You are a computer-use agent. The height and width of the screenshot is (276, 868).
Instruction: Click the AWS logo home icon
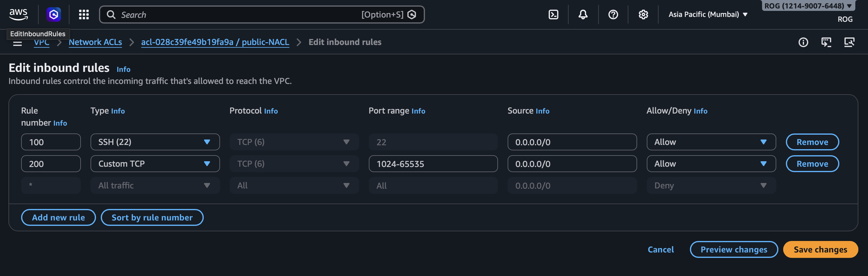point(18,14)
